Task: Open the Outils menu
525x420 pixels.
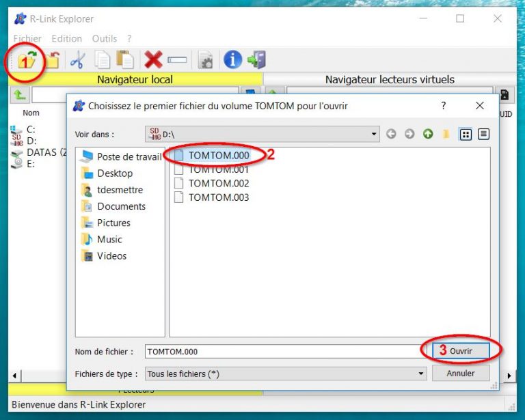Action: point(105,39)
